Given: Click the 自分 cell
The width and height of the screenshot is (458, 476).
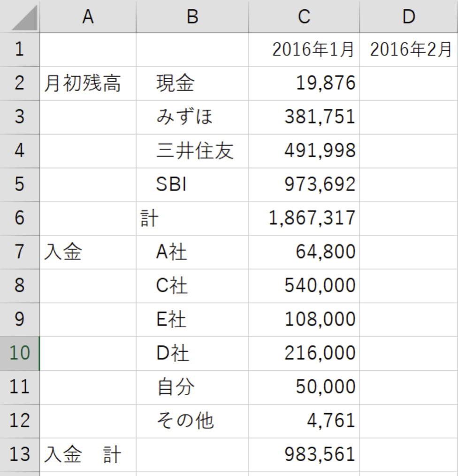Looking at the screenshot, I should pyautogui.click(x=192, y=387).
